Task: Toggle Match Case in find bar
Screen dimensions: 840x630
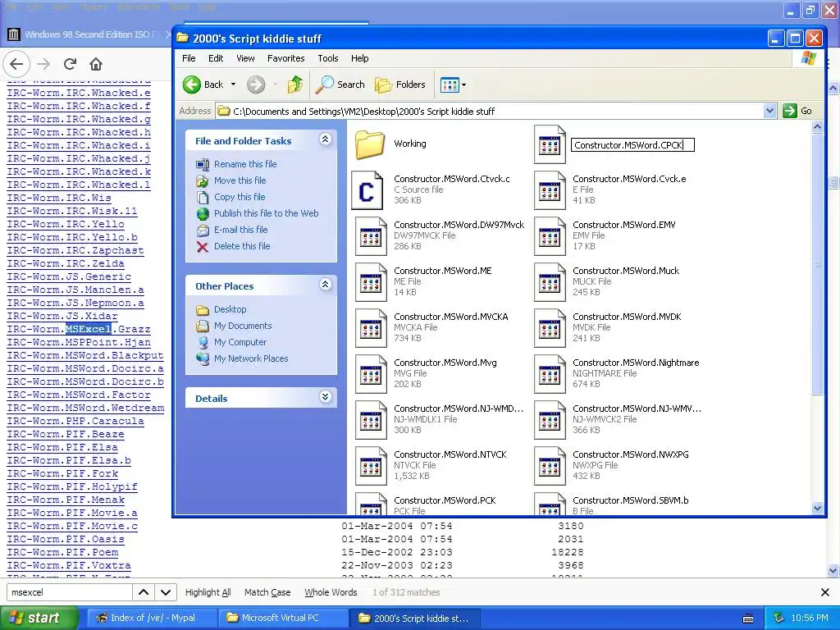Action: (x=267, y=592)
